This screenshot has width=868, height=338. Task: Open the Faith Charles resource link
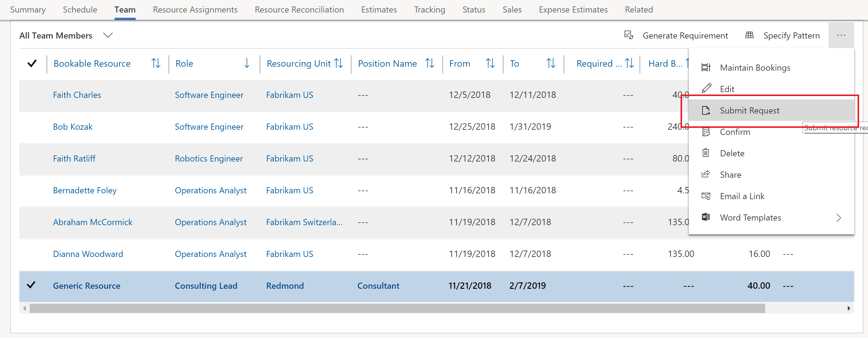pos(77,95)
